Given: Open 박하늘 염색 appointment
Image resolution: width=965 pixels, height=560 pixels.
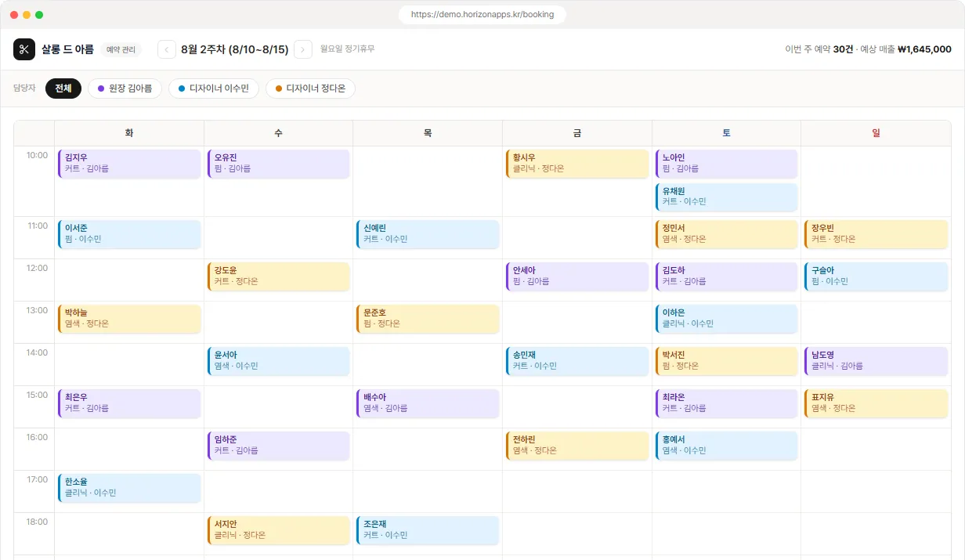Looking at the screenshot, I should tap(129, 319).
